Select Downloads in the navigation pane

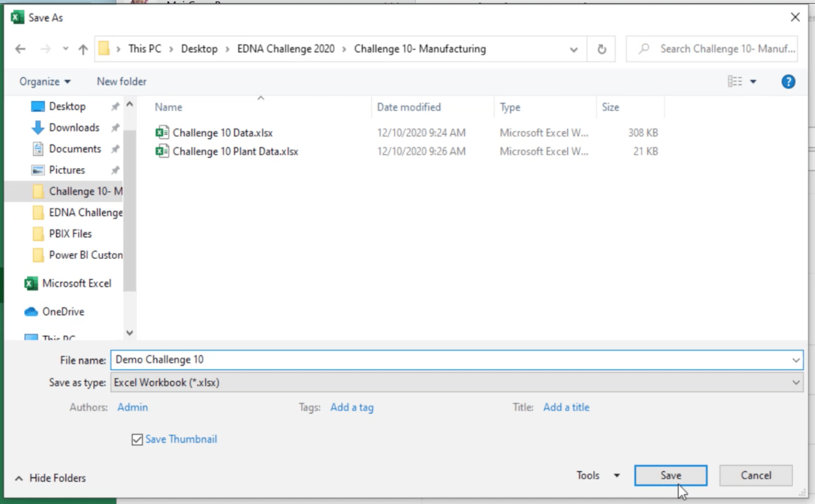click(x=74, y=128)
